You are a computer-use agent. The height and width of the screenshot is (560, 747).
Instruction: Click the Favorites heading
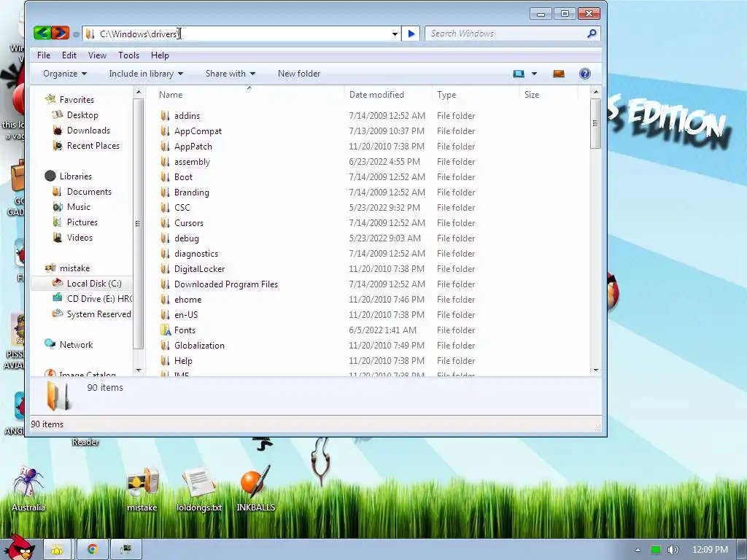tap(76, 99)
